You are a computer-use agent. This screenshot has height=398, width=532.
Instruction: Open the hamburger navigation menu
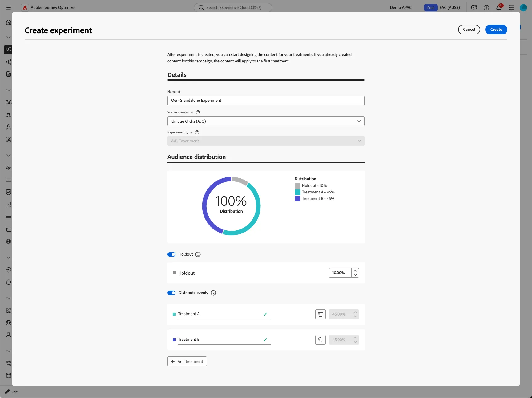tap(9, 7)
